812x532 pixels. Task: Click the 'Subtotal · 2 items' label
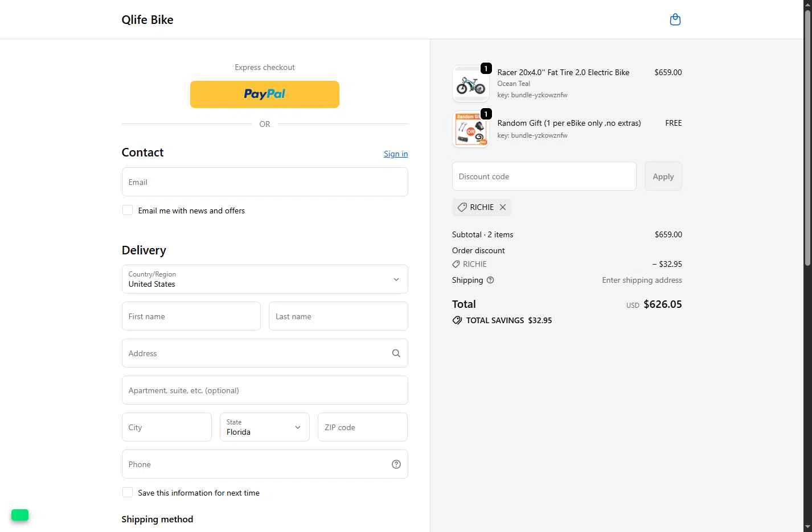click(482, 234)
